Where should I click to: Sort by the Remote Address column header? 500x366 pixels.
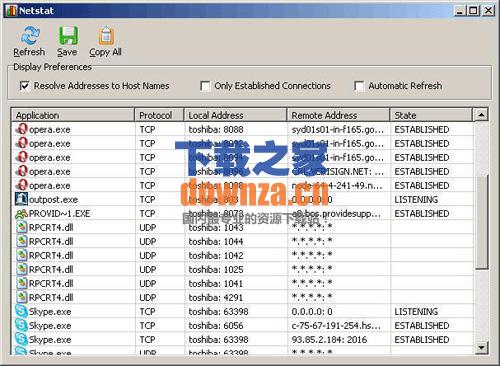[338, 115]
